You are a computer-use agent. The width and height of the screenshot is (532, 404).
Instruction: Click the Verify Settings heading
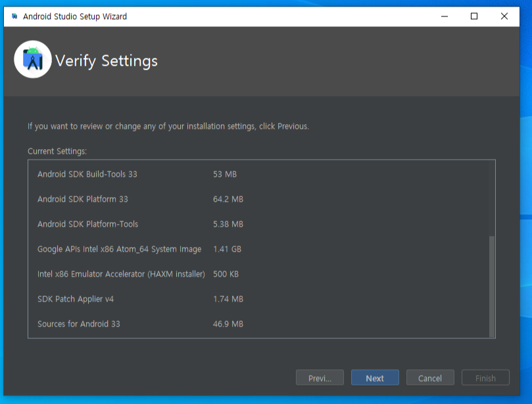pyautogui.click(x=107, y=61)
